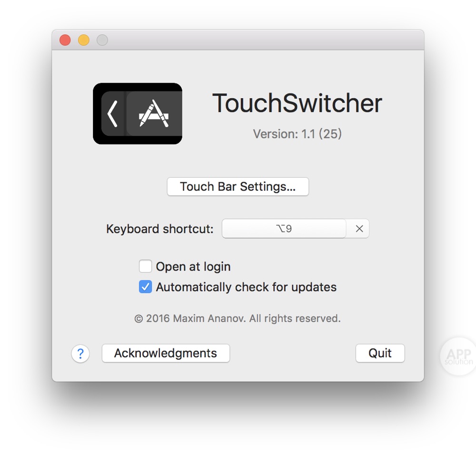
Task: Click the APP solution watermark badge
Action: 458,356
